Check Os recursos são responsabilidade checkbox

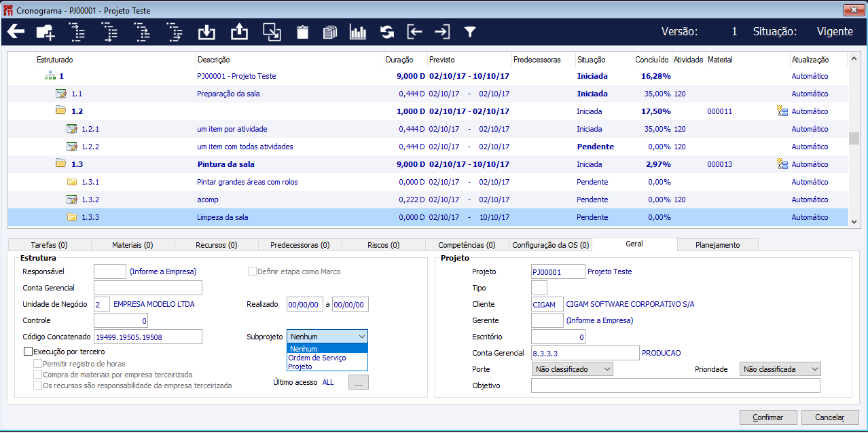pos(38,385)
